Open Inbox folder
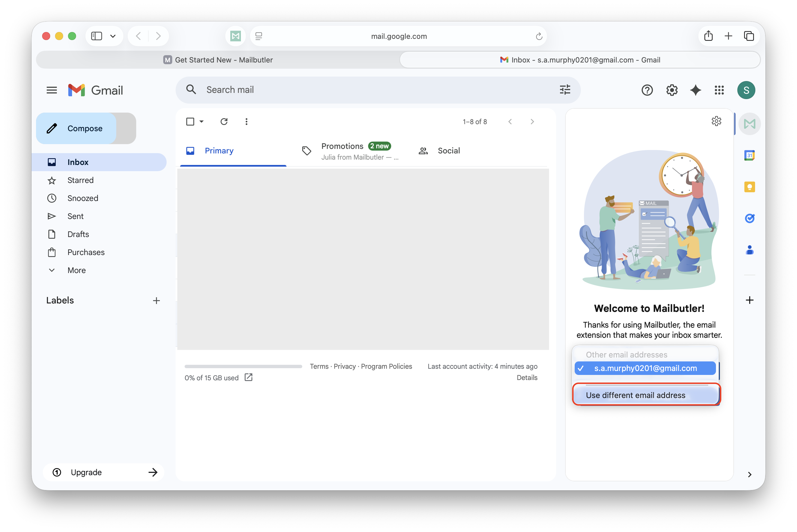Screen dimensions: 797x532 tap(99, 162)
